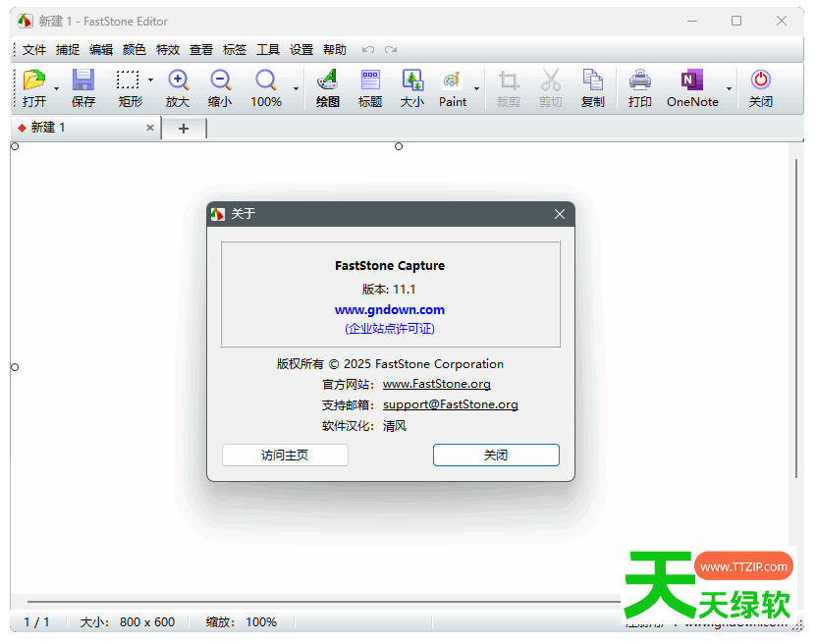Click the FastStone icon in the 关于 dialog title

pyautogui.click(x=218, y=214)
